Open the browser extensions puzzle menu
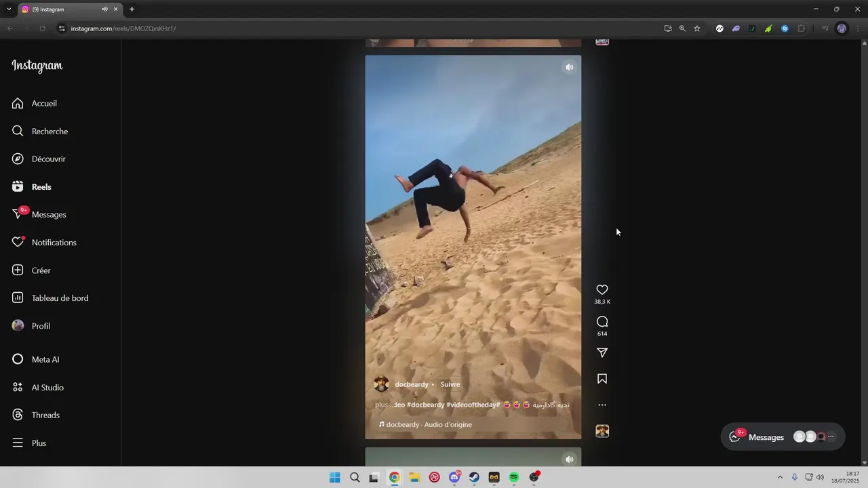 (x=802, y=28)
